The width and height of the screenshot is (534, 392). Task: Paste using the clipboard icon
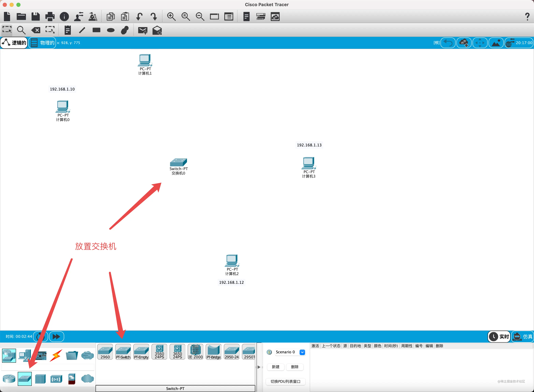coord(125,17)
